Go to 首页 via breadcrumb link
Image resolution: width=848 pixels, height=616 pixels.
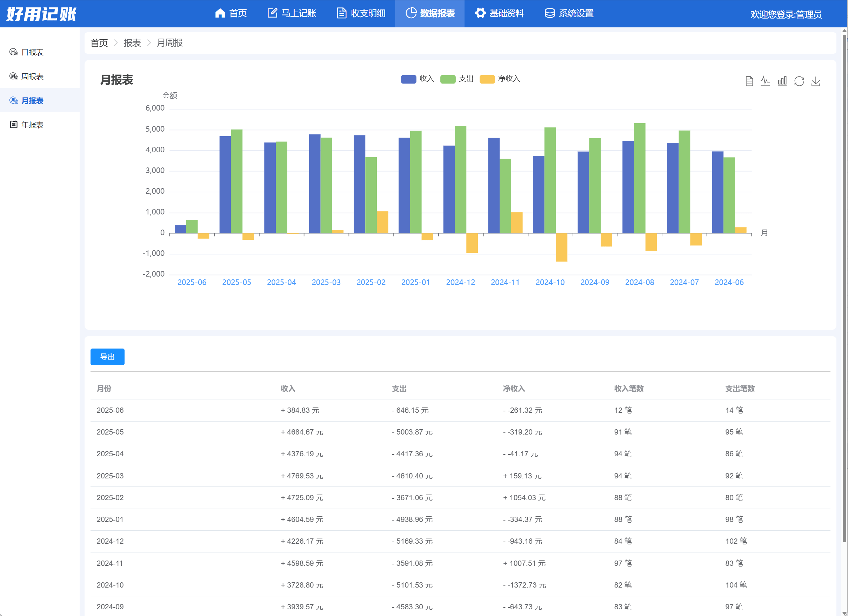[x=99, y=43]
